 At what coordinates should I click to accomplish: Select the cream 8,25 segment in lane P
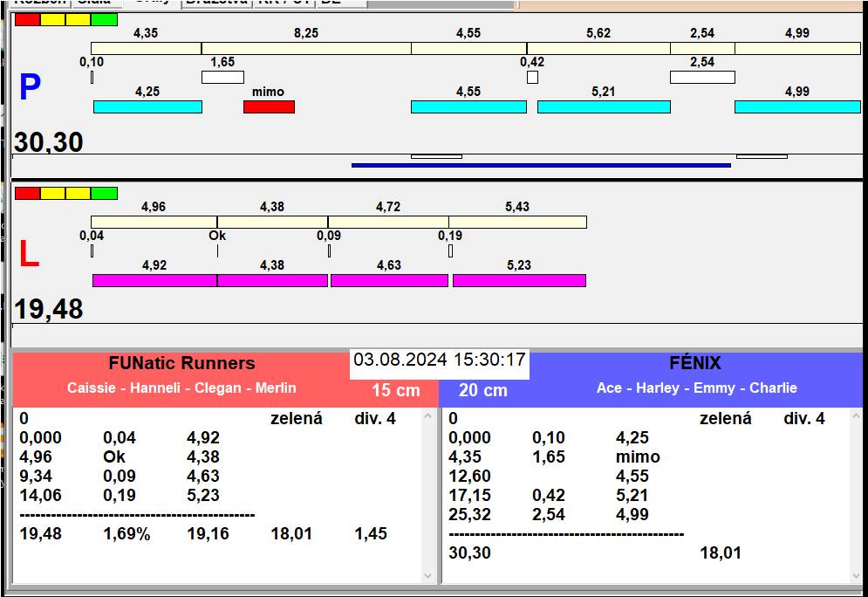coord(306,48)
